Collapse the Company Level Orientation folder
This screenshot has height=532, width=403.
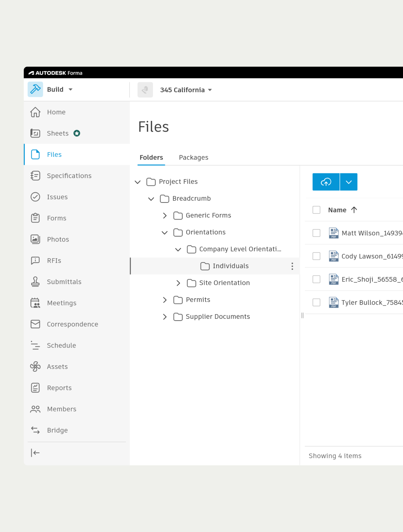click(178, 249)
